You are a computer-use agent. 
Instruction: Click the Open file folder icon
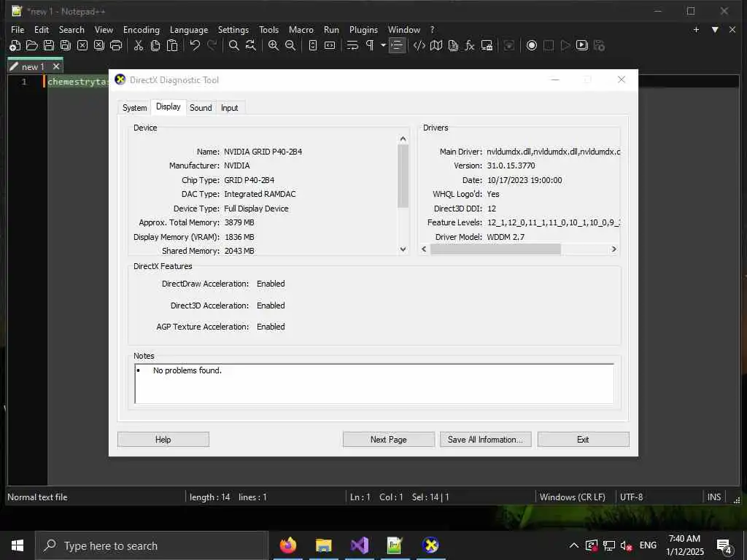point(32,46)
